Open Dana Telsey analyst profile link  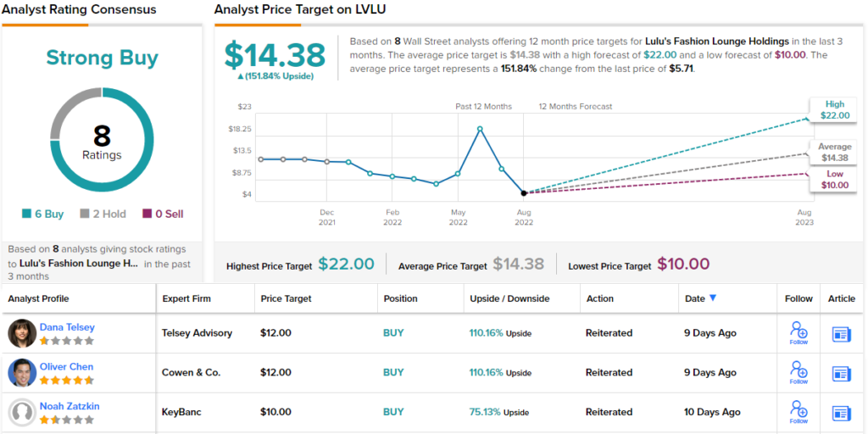pyautogui.click(x=67, y=327)
